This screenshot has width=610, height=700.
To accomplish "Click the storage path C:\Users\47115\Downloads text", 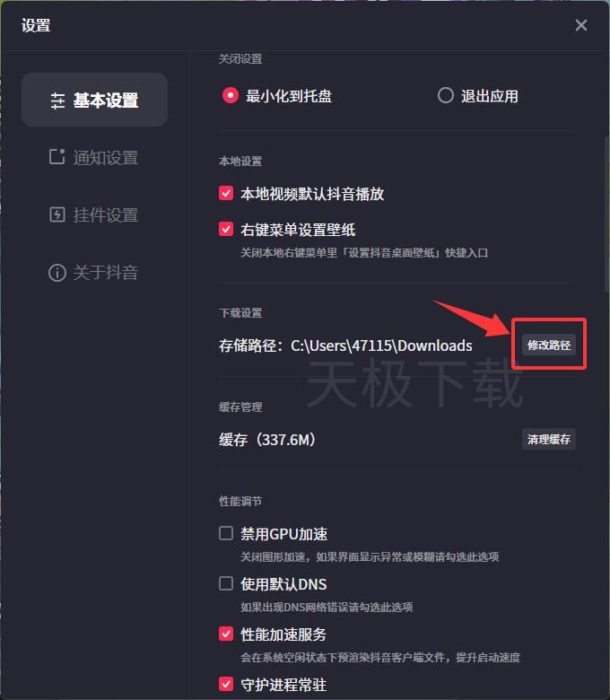I will point(381,346).
